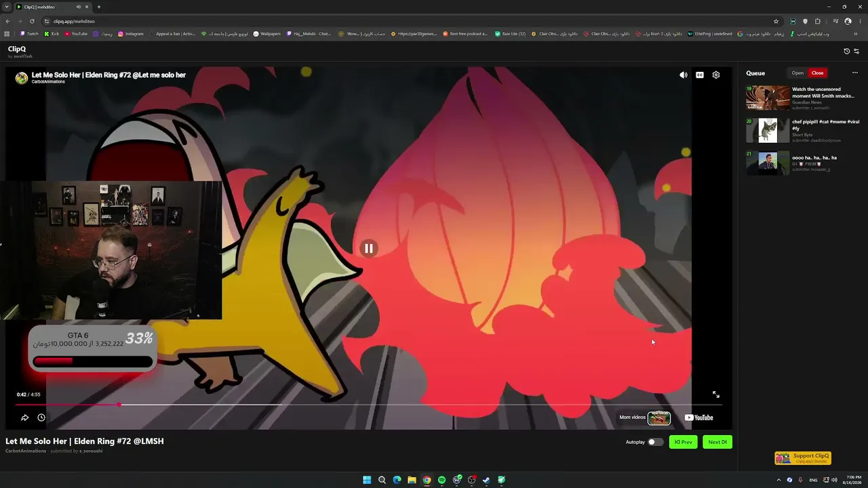Pause the video with the center button
The width and height of the screenshot is (868, 488).
[368, 248]
